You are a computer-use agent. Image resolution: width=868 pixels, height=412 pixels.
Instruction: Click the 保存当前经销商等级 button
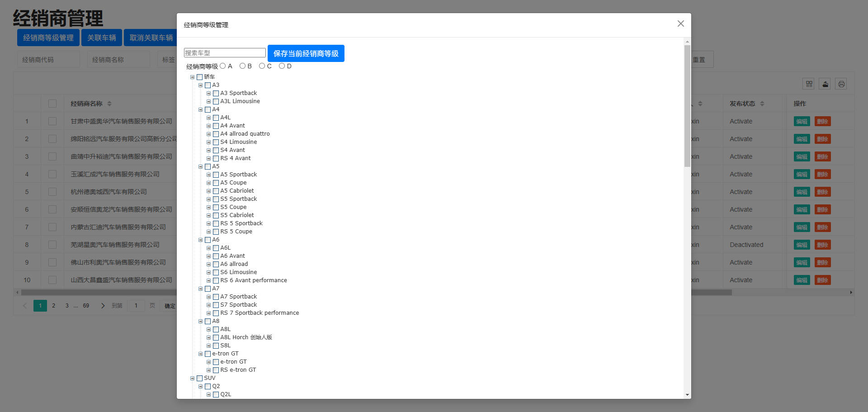[x=306, y=53]
